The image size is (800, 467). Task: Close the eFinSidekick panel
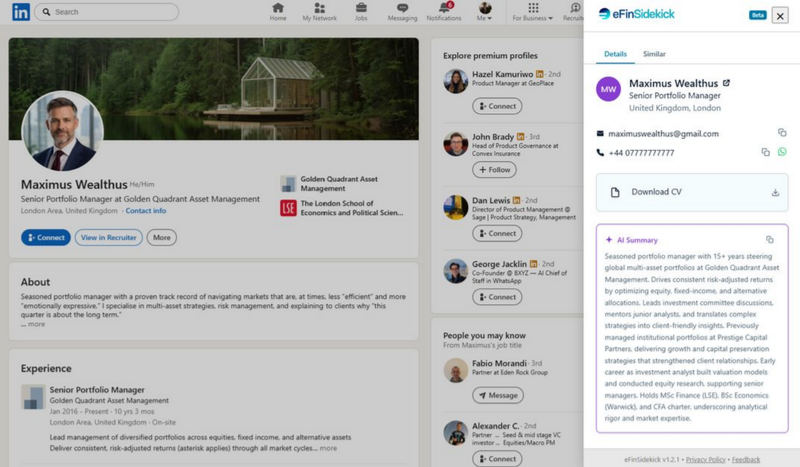(x=780, y=16)
